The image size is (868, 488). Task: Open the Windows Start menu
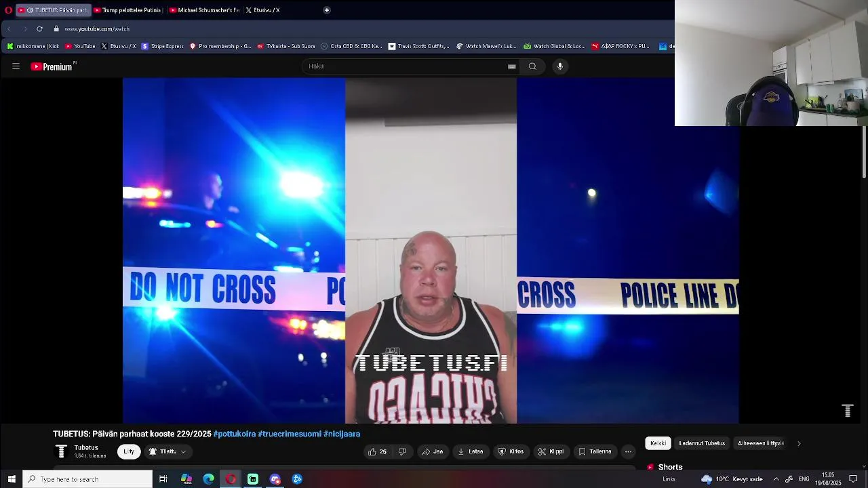12,479
